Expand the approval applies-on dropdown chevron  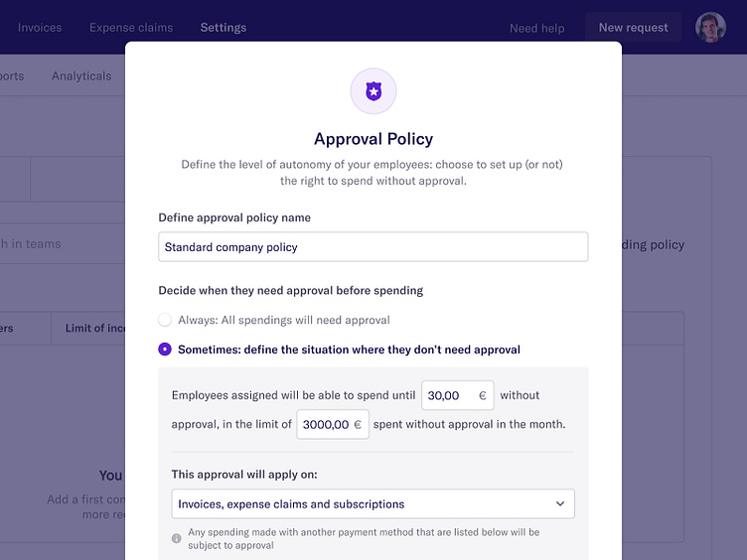click(560, 504)
